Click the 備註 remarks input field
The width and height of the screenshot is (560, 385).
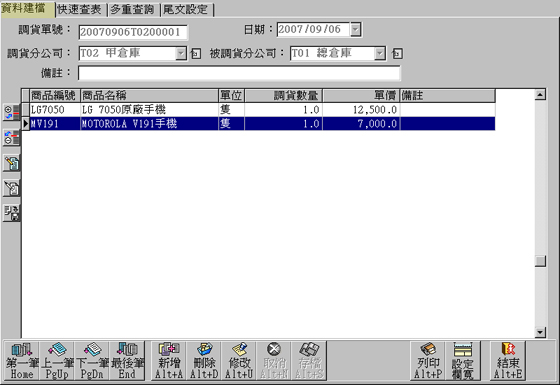pyautogui.click(x=239, y=73)
